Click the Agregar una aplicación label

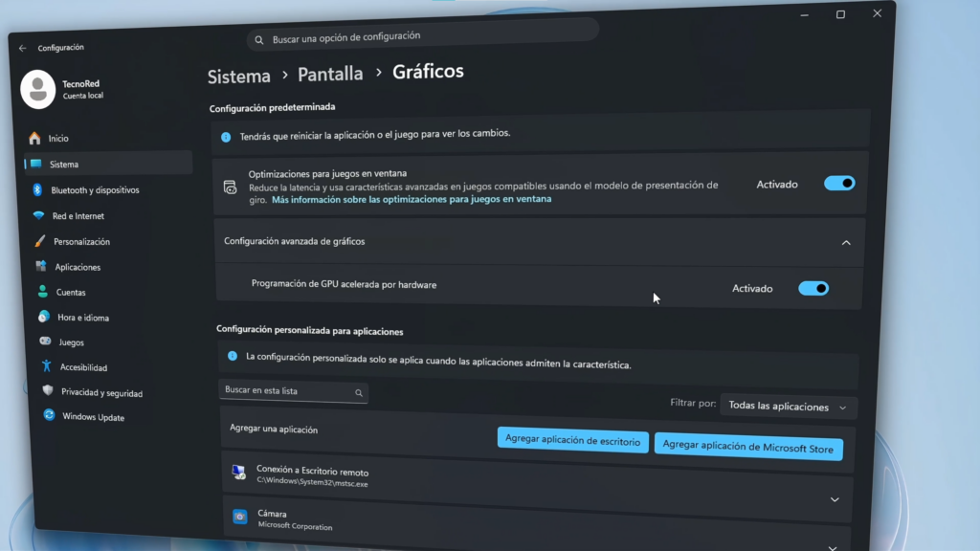pos(273,430)
